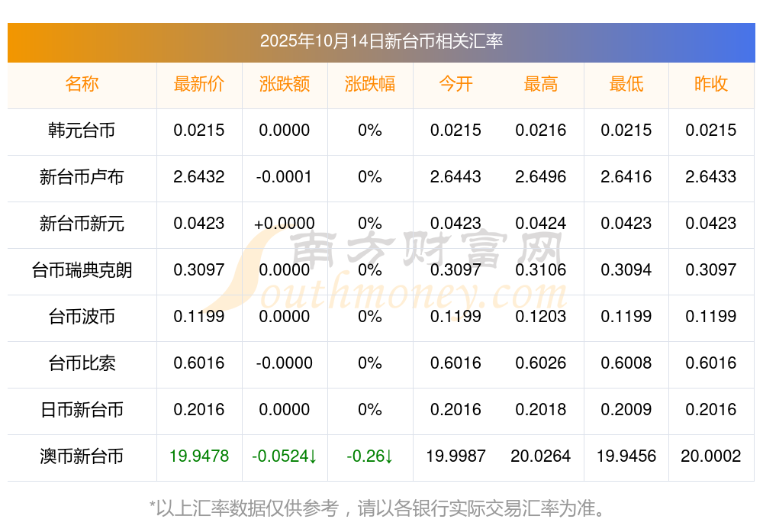Click the -0.0524↓ change amount cell
Image resolution: width=763 pixels, height=532 pixels.
(x=285, y=456)
